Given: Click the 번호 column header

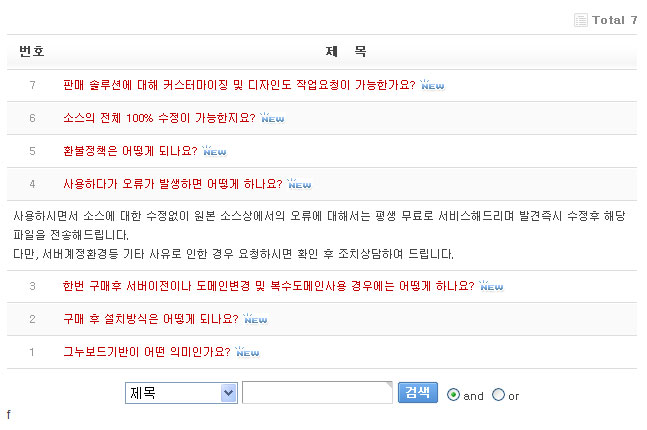Looking at the screenshot, I should [32, 50].
